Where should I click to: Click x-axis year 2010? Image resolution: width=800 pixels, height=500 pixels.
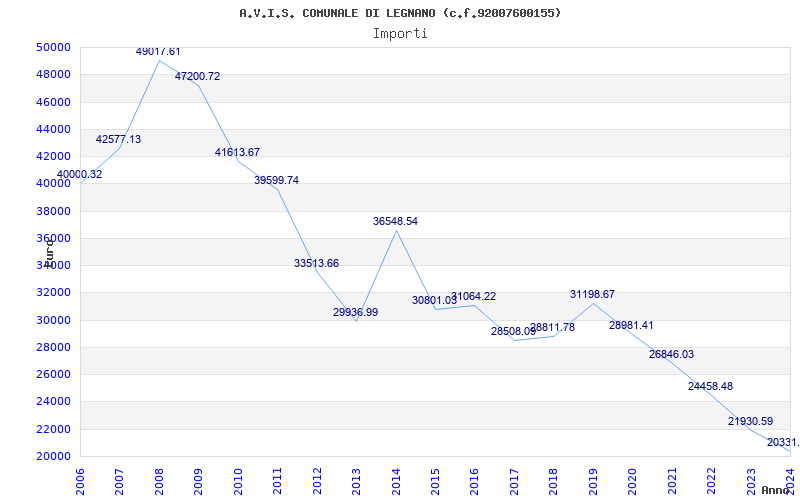point(238,481)
